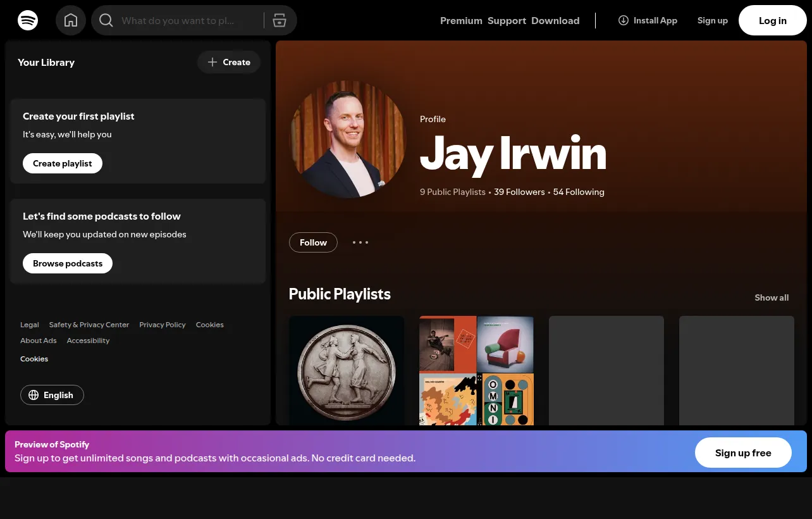Open the three-dots more options menu
Image resolution: width=812 pixels, height=519 pixels.
point(360,242)
